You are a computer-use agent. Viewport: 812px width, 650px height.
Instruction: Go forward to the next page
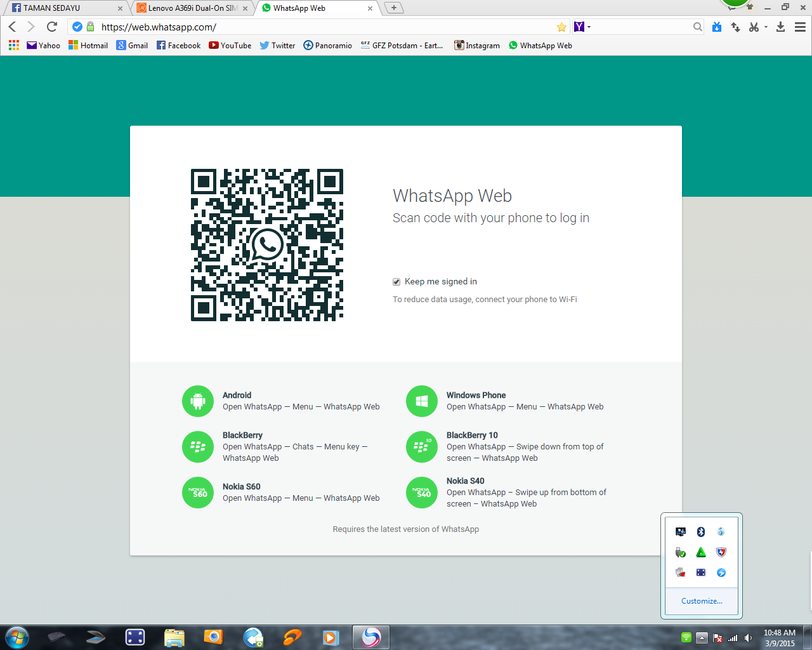coord(30,27)
